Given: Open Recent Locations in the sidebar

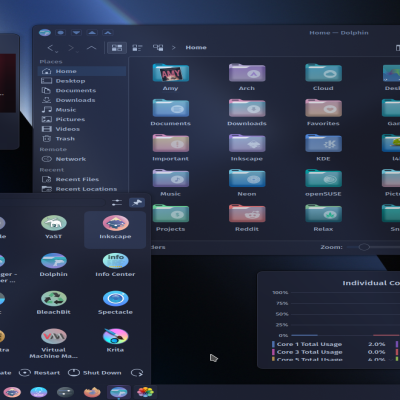Looking at the screenshot, I should tap(82, 189).
